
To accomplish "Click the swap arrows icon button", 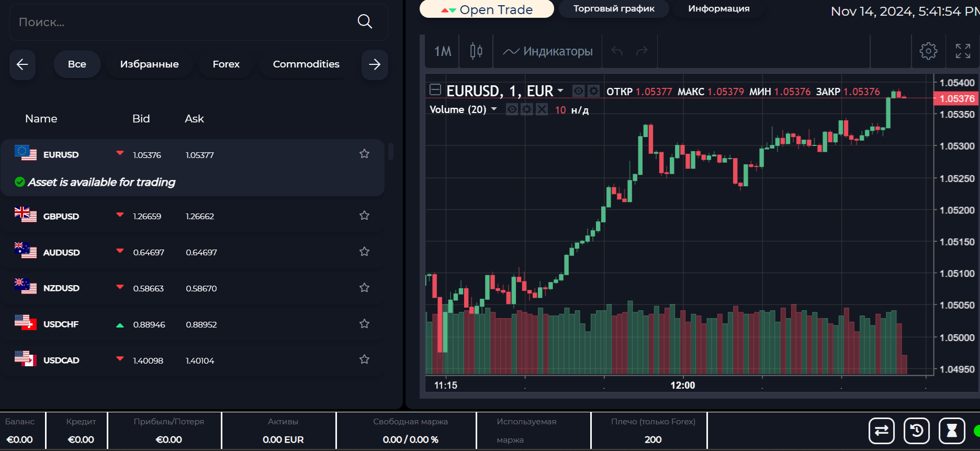I will click(882, 431).
